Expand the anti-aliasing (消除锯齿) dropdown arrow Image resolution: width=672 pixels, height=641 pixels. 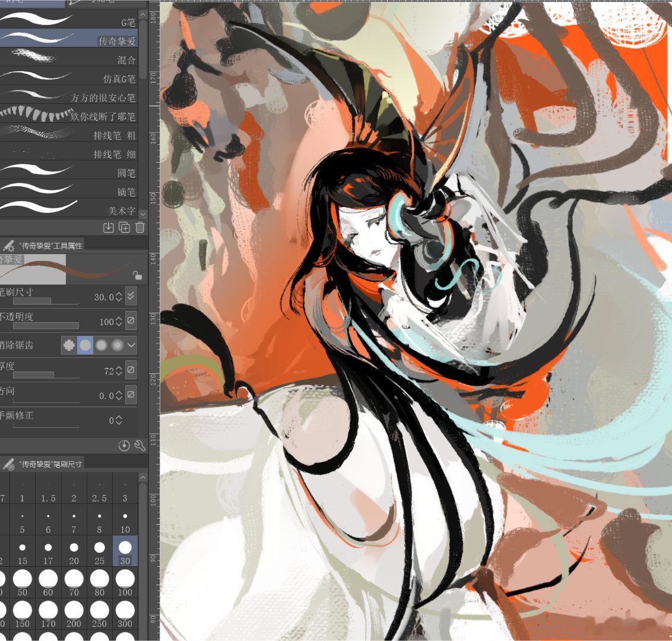coord(131,345)
